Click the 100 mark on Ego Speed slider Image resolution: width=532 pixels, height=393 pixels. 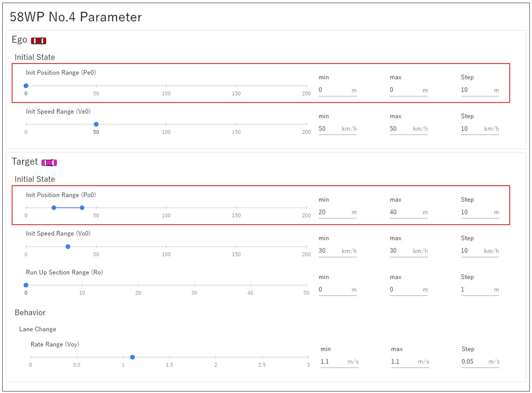point(166,124)
